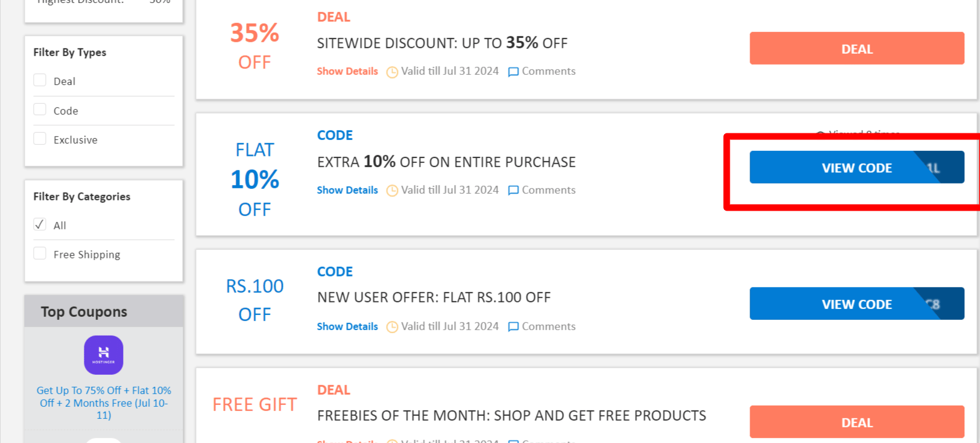The image size is (980, 443).
Task: Click DEAL button for freebies of the month
Action: [856, 422]
